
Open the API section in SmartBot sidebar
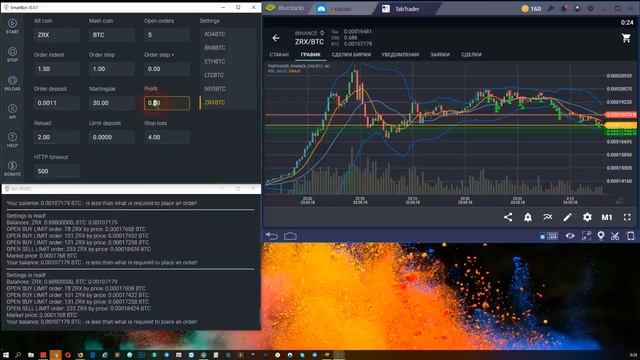12,109
